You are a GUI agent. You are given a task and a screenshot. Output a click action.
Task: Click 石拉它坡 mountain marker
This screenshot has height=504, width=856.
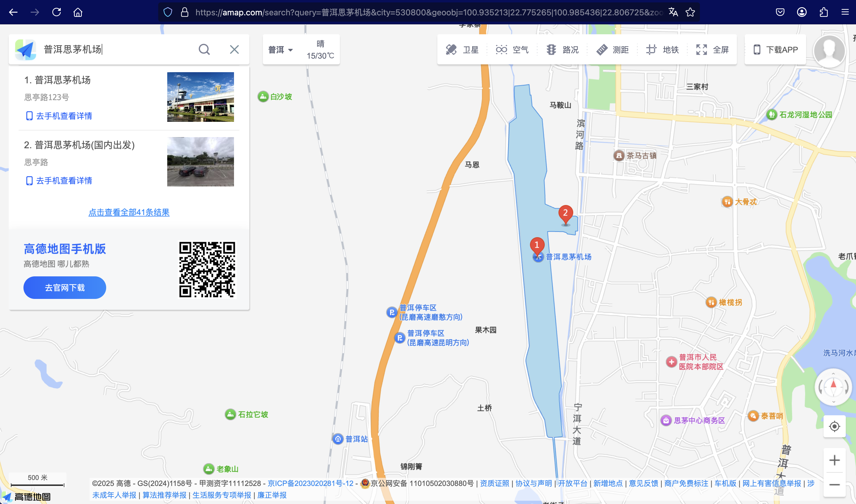click(x=230, y=414)
